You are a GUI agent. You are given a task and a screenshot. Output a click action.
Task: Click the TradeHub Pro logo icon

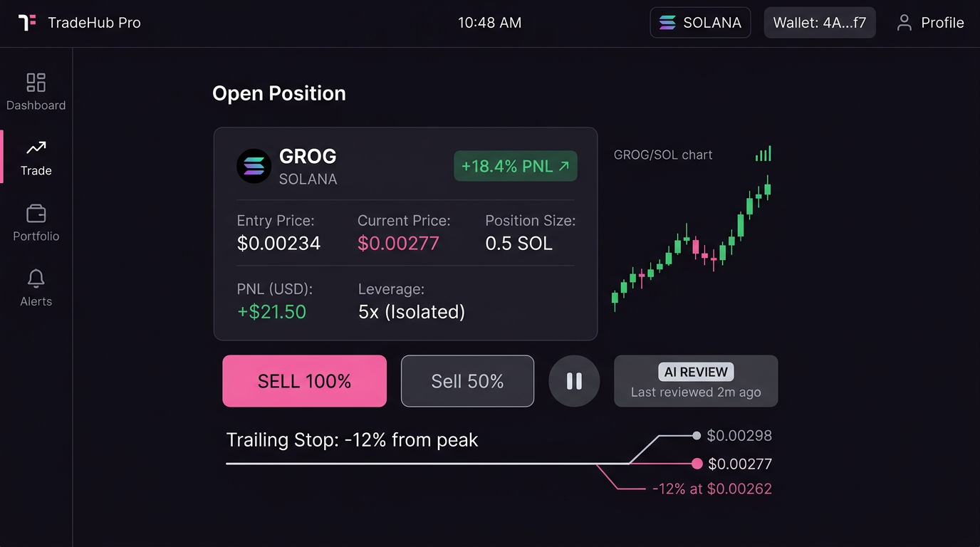pos(26,22)
